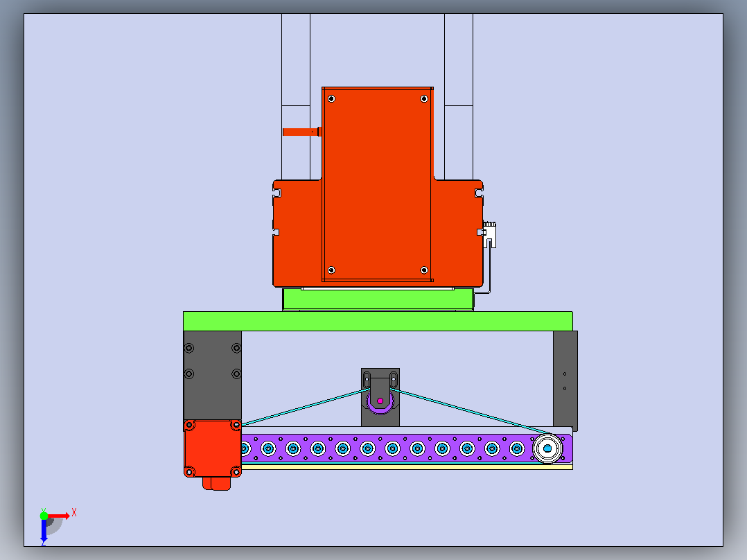Select the pale yellow strip beneath the conveyor
The image size is (747, 560).
407,467
